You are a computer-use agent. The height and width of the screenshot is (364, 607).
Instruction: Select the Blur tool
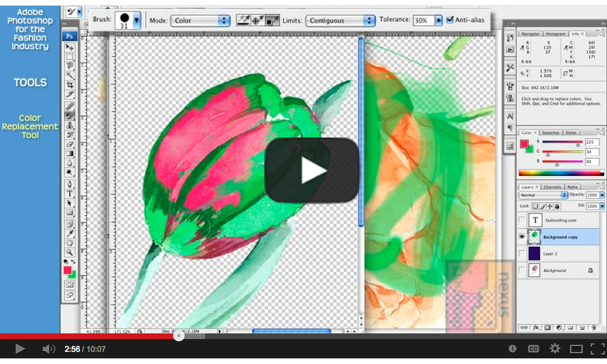click(x=70, y=163)
